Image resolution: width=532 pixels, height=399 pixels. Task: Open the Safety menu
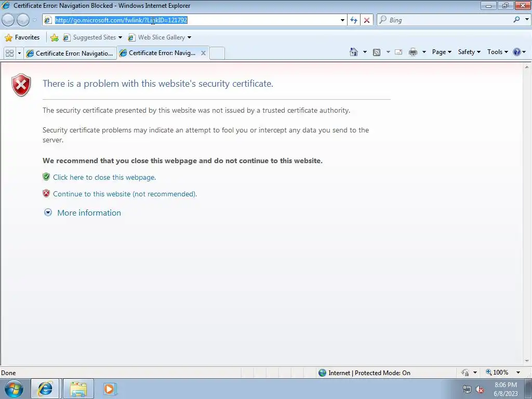point(469,52)
